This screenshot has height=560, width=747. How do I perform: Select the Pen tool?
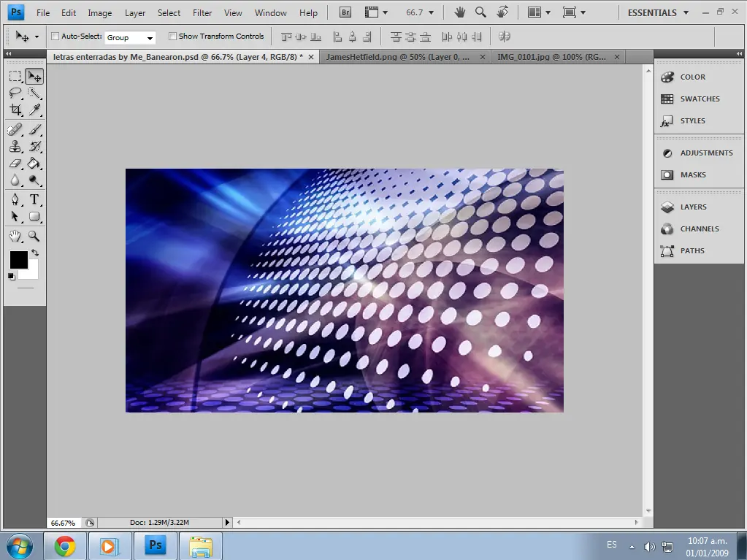pyautogui.click(x=16, y=199)
